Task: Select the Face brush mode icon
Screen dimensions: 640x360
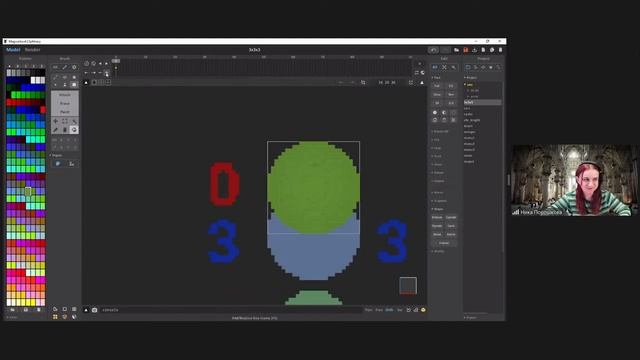Action: [x=64, y=85]
